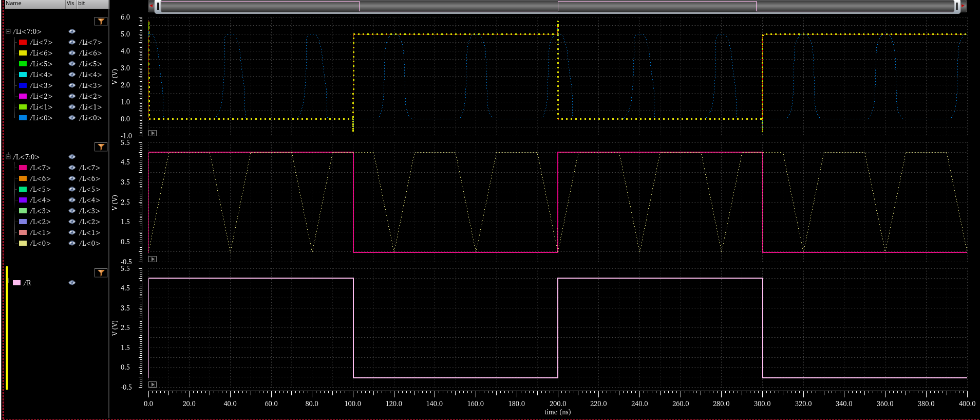Image resolution: width=980 pixels, height=420 pixels.
Task: Click the play arrow icon in the L strip
Action: [153, 259]
